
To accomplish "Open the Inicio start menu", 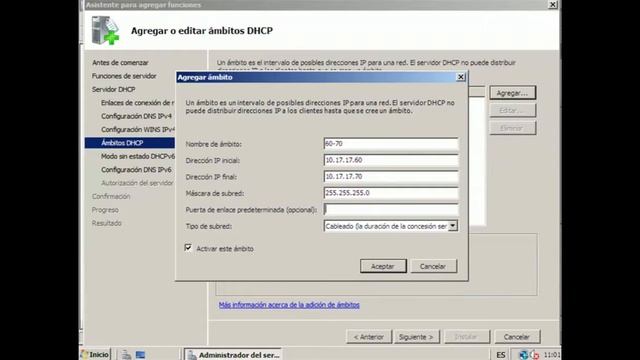I will [96, 354].
